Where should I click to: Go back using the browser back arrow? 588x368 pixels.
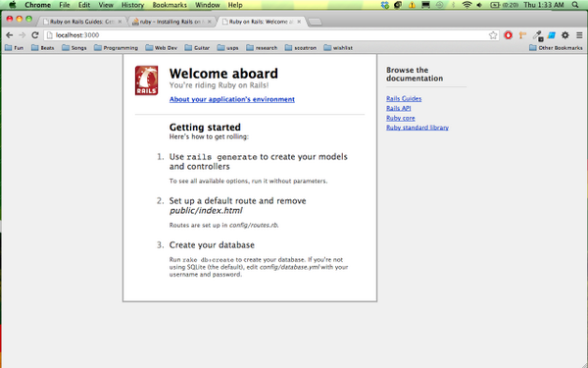click(10, 35)
